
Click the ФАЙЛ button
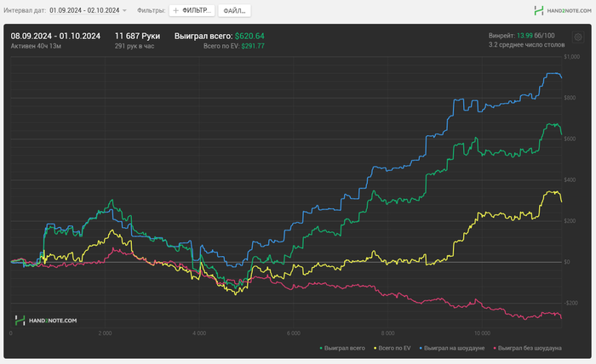[234, 10]
